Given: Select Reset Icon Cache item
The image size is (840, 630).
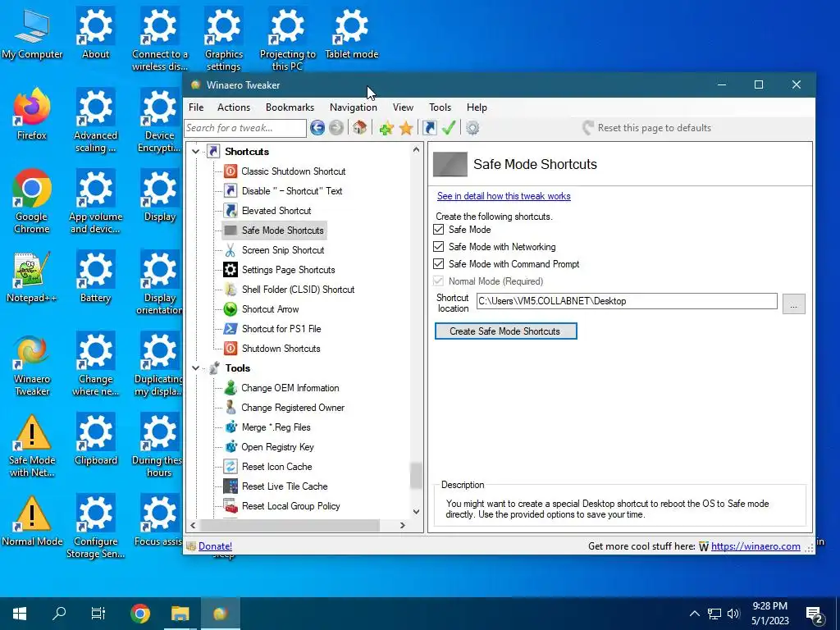Looking at the screenshot, I should point(276,467).
